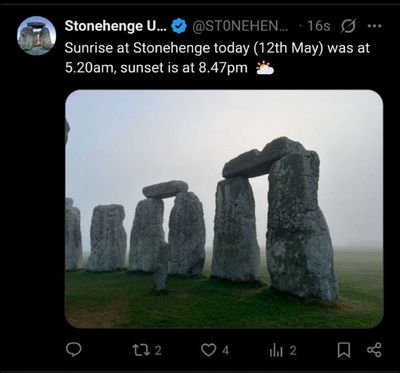The height and width of the screenshot is (373, 400).
Task: Click the 16s timestamp
Action: [x=319, y=26]
